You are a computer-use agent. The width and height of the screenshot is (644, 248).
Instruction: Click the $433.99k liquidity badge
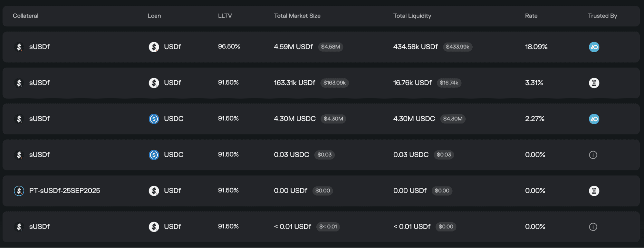click(x=457, y=47)
